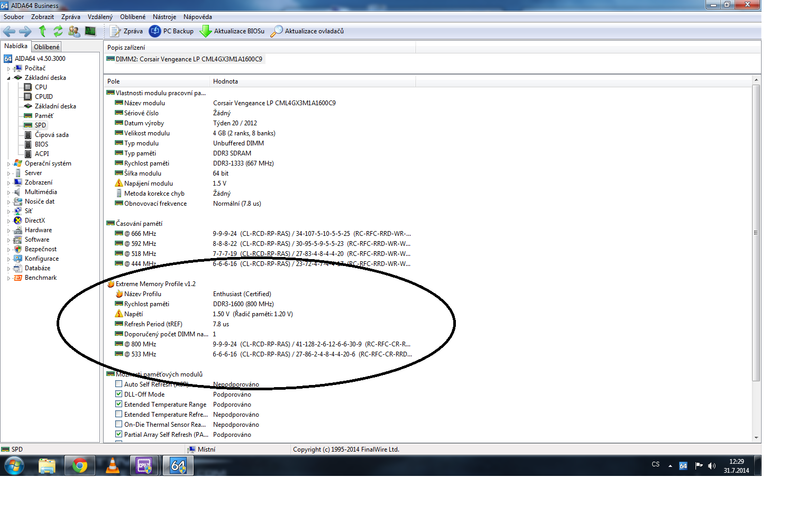806x532 pixels.
Task: Refresh the page with the green arrows icon
Action: [58, 31]
